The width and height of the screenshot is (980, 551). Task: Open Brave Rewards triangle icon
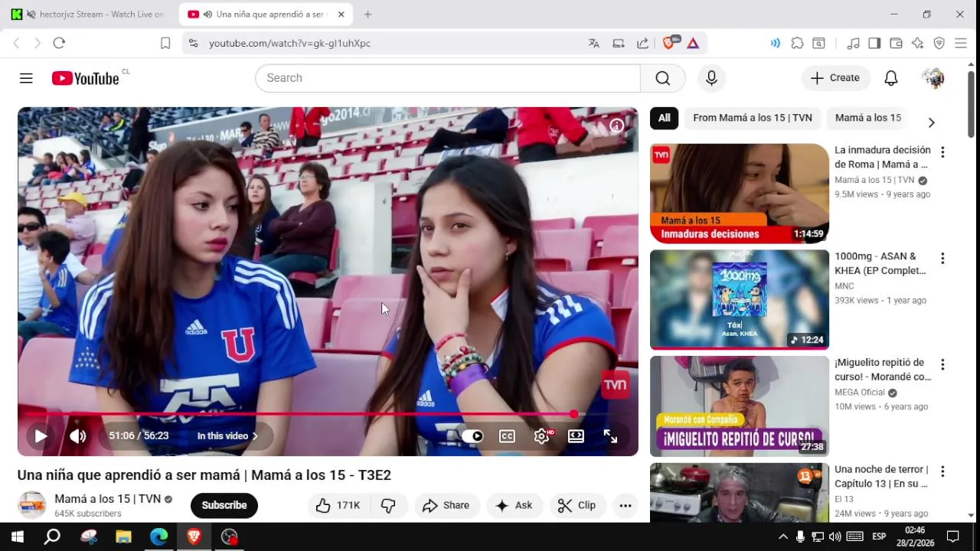693,44
